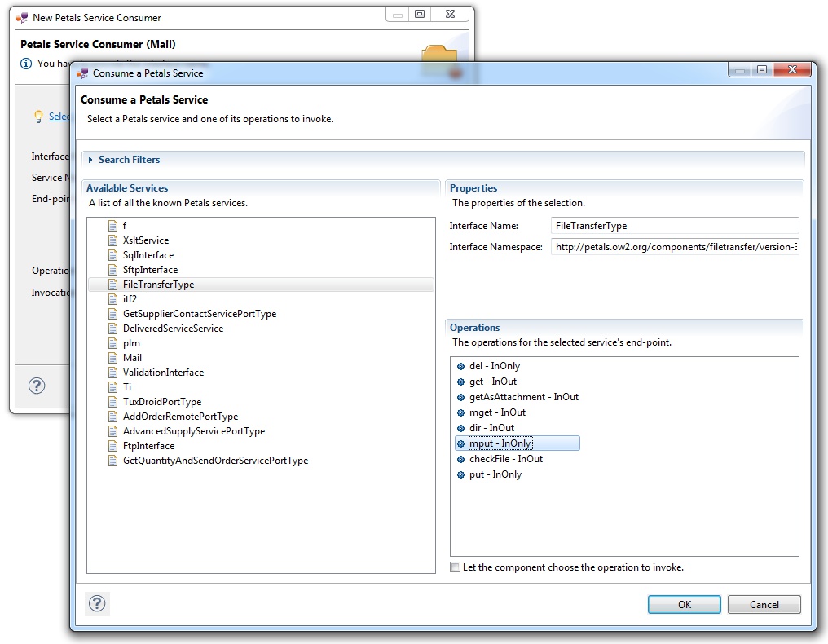Choose the 'get - InOut' operation

point(492,382)
